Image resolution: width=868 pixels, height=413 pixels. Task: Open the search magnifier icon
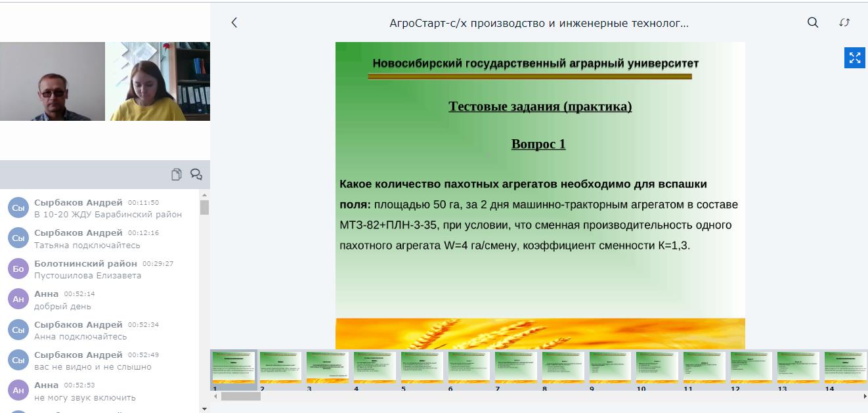click(x=813, y=22)
